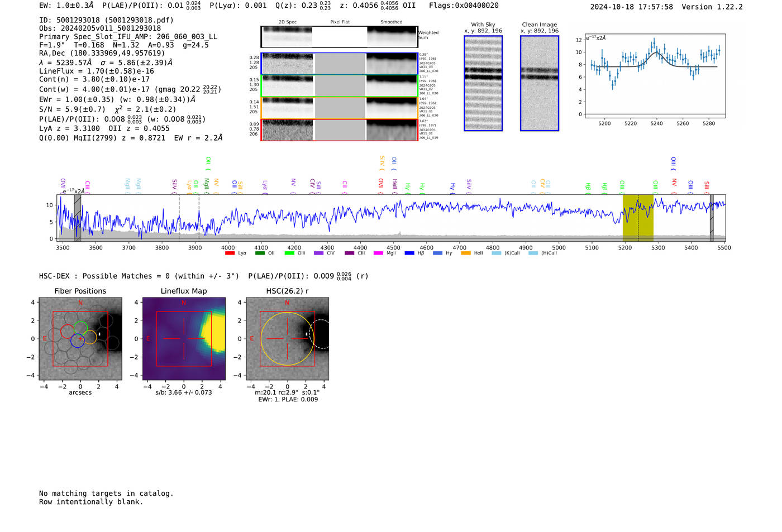The width and height of the screenshot is (782, 532).
Task: Select the Cont(w) = 4.00(±0.01)e-17 line
Action: tap(130, 89)
